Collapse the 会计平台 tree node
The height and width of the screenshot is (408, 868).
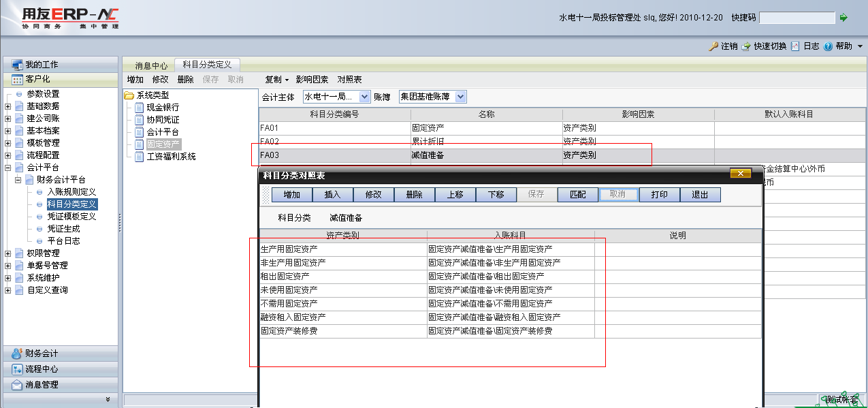[x=7, y=168]
